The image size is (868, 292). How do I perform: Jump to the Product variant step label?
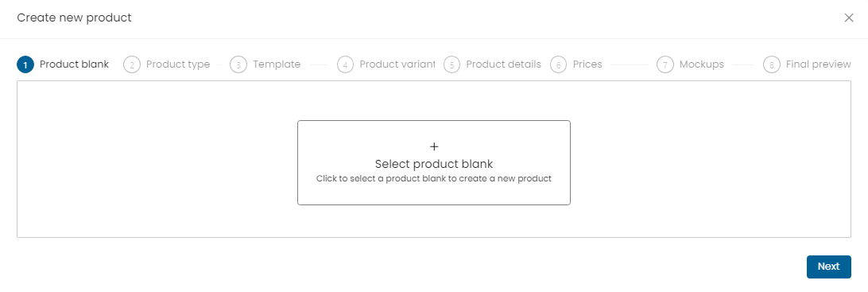point(397,64)
